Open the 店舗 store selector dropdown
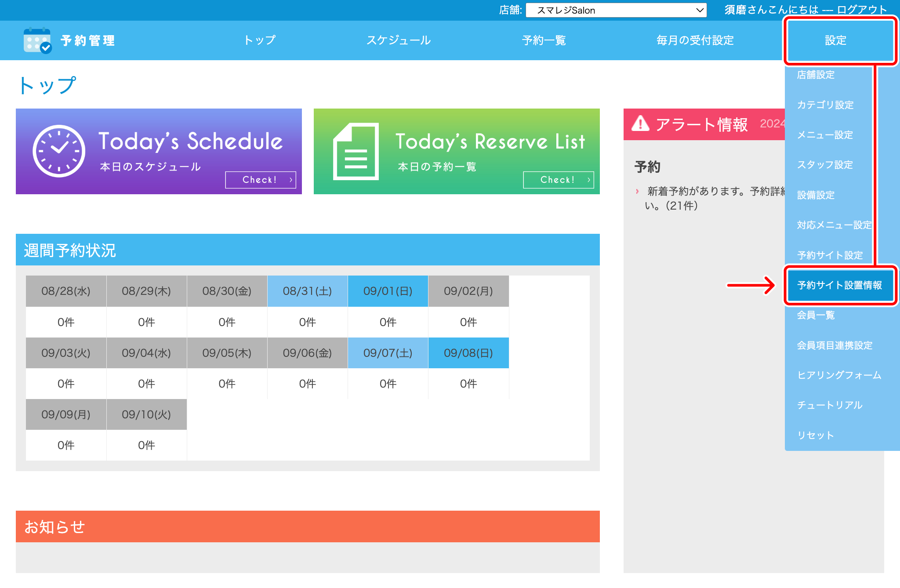This screenshot has height=588, width=900. tap(616, 10)
